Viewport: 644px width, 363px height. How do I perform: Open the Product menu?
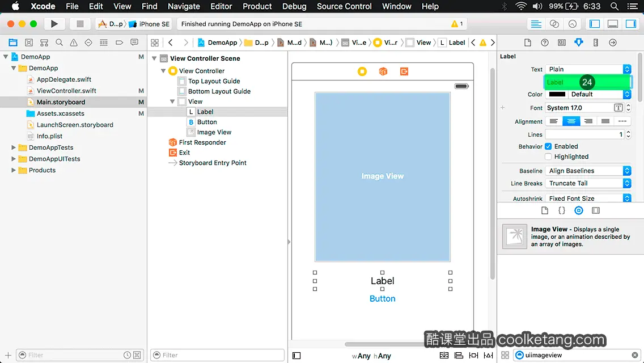257,6
